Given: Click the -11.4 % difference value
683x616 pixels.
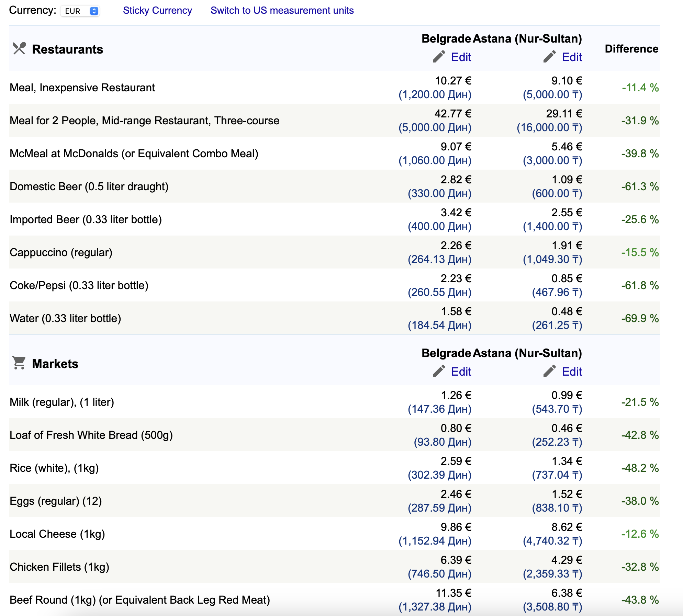Looking at the screenshot, I should (640, 88).
